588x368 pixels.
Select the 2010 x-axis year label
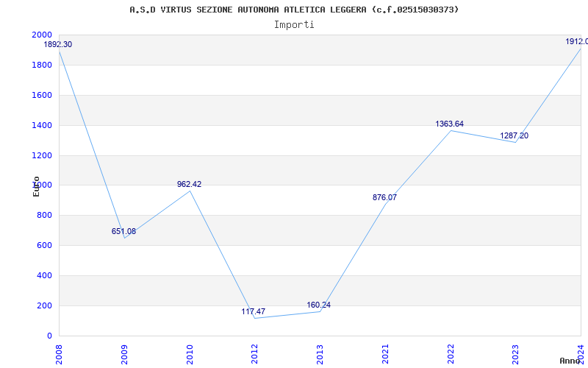click(x=190, y=355)
